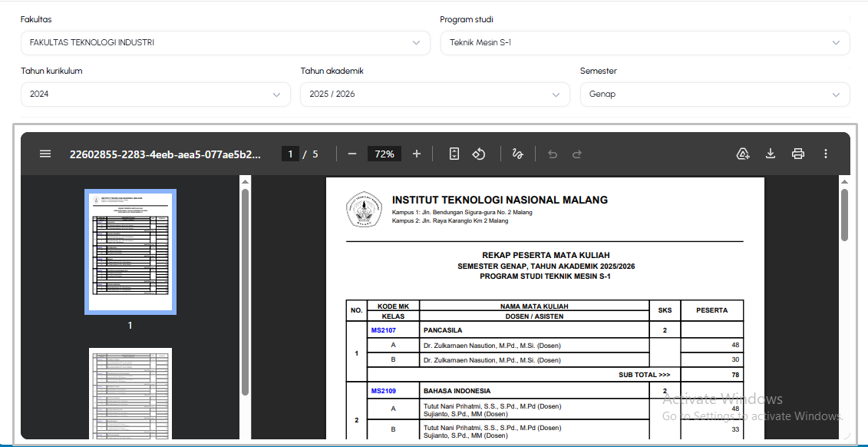
Task: Select the second page thumbnail
Action: click(x=130, y=393)
